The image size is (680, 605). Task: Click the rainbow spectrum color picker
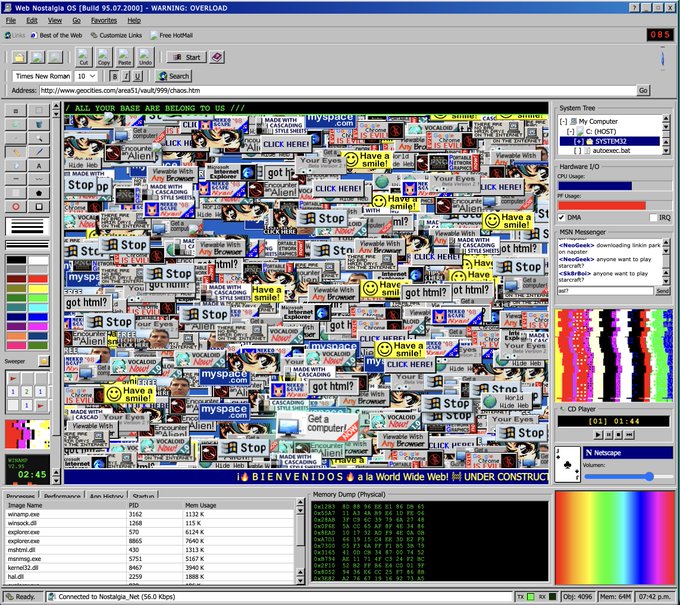click(615, 538)
